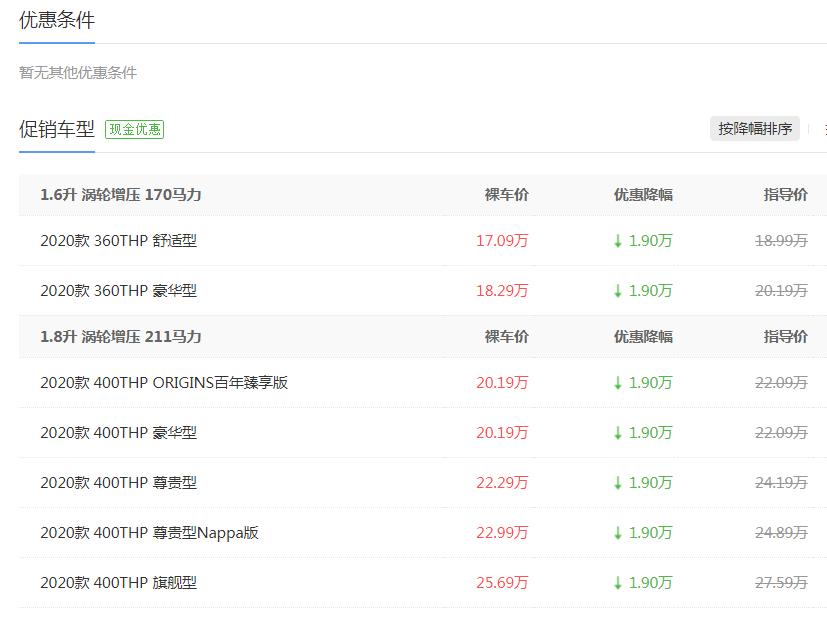The height and width of the screenshot is (619, 827).
Task: Open 2020款 400THP ORIGINS百年臻享版 link
Action: [x=164, y=383]
